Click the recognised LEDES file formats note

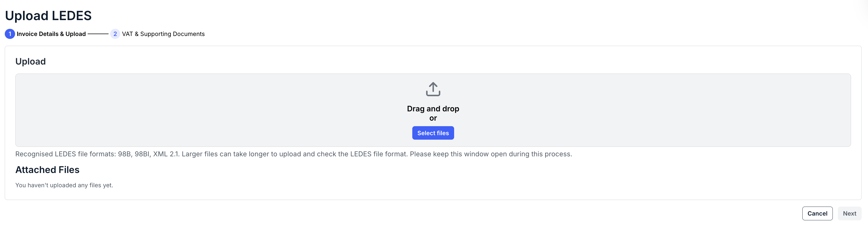click(293, 154)
